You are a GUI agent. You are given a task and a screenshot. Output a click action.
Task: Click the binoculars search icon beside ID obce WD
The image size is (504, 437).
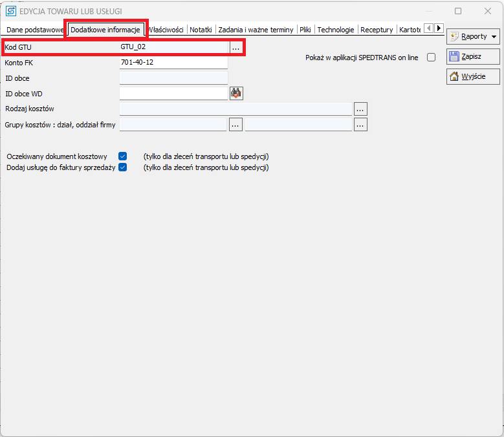(x=236, y=94)
